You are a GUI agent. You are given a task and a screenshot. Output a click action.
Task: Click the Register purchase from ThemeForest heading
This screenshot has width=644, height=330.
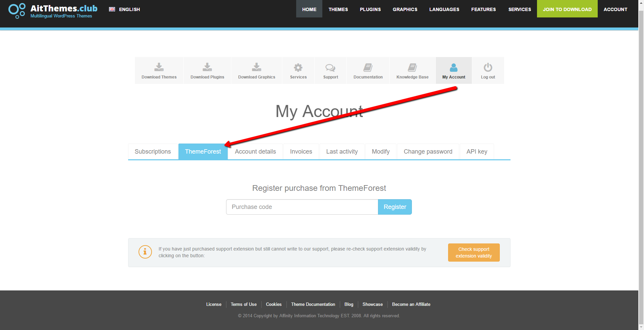point(319,188)
